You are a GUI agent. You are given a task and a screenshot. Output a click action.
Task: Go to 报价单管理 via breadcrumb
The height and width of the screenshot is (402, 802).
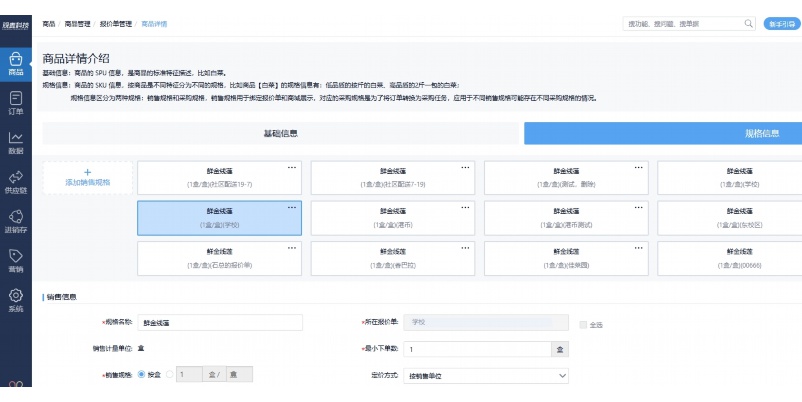pyautogui.click(x=116, y=24)
